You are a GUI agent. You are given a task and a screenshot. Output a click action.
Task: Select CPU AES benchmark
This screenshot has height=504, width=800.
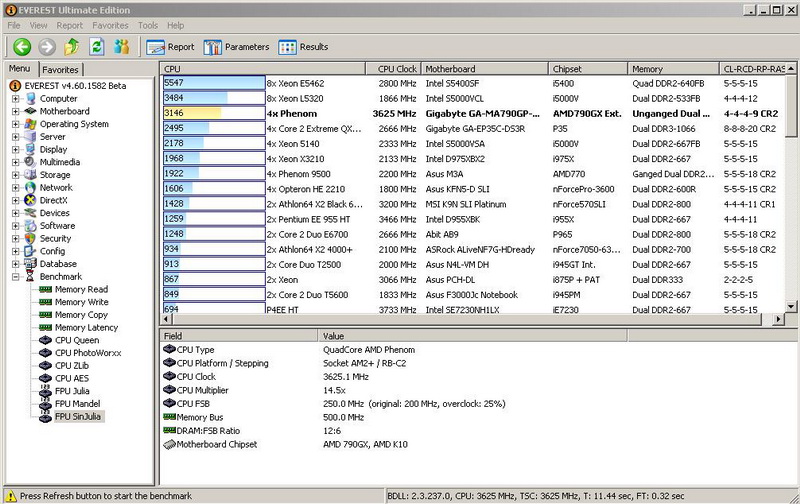click(x=72, y=379)
